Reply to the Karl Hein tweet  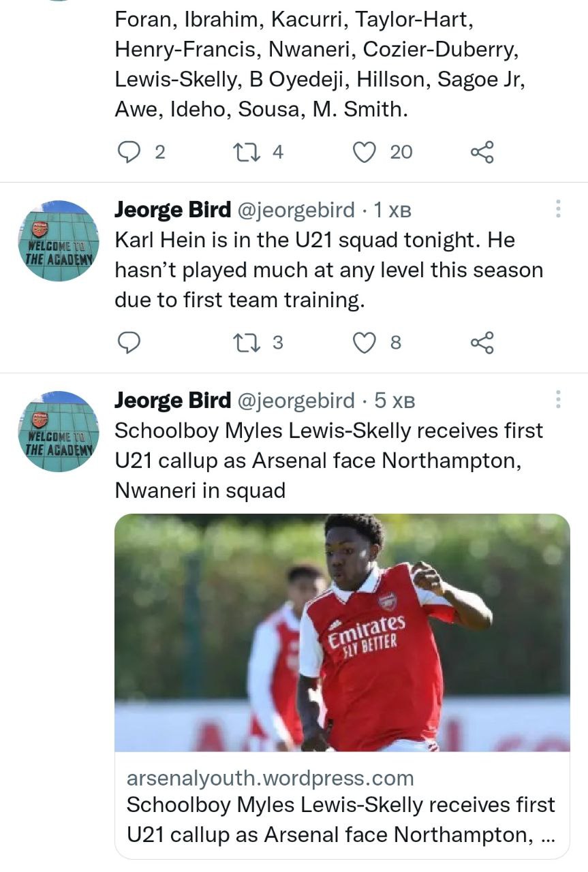point(129,343)
